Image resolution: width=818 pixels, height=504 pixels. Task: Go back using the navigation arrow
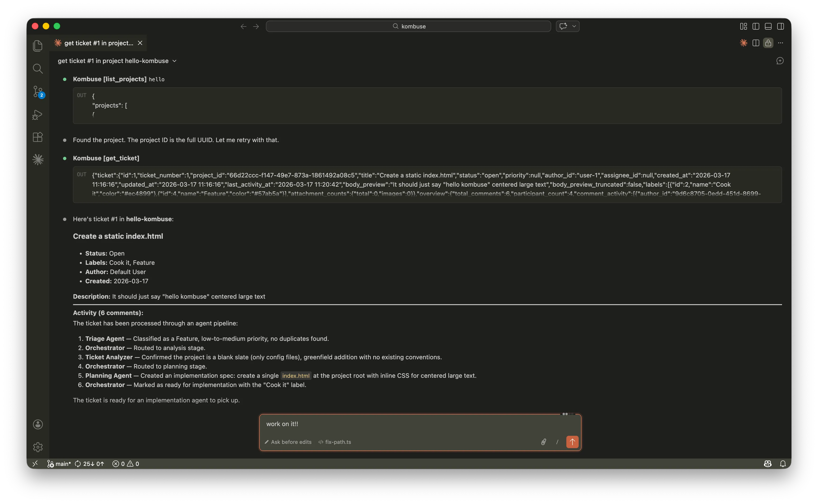coord(243,26)
